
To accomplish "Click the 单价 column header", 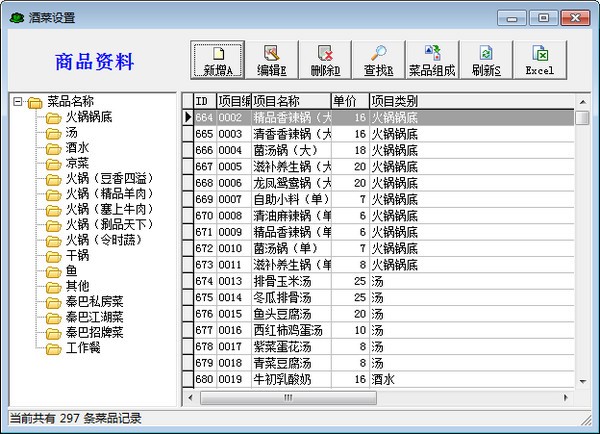I will pyautogui.click(x=350, y=101).
